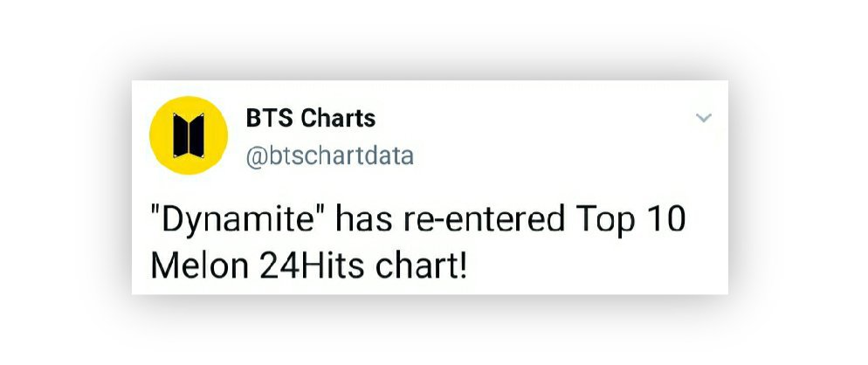The height and width of the screenshot is (365, 868).
Task: Click the word "Charts" in the account name
Action: (338, 118)
